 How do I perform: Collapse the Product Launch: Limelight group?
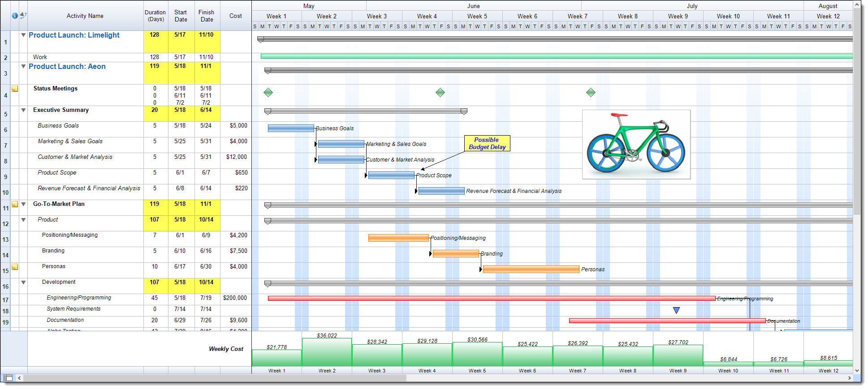[23, 35]
